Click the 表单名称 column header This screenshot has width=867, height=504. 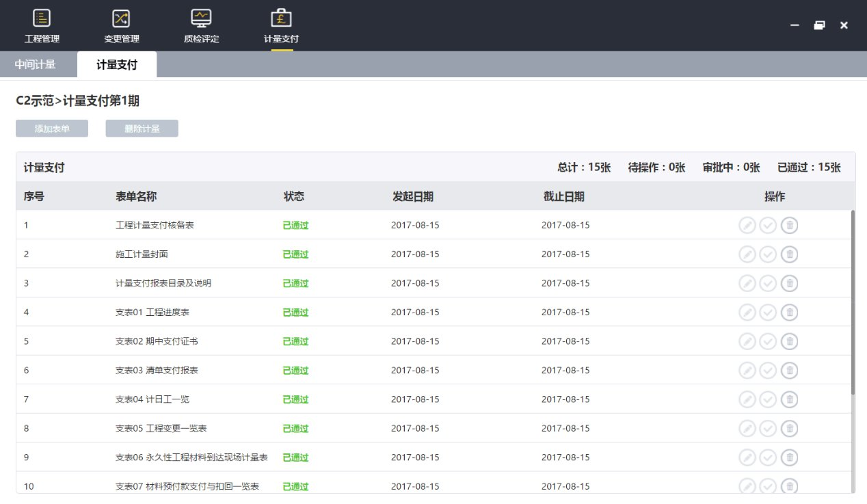136,197
